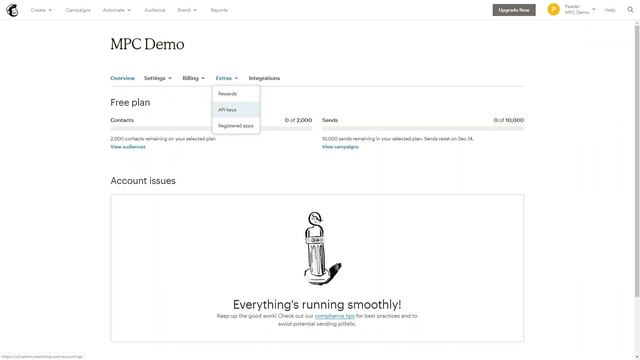
Task: Expand the Billing tab dropdown
Action: click(x=193, y=78)
